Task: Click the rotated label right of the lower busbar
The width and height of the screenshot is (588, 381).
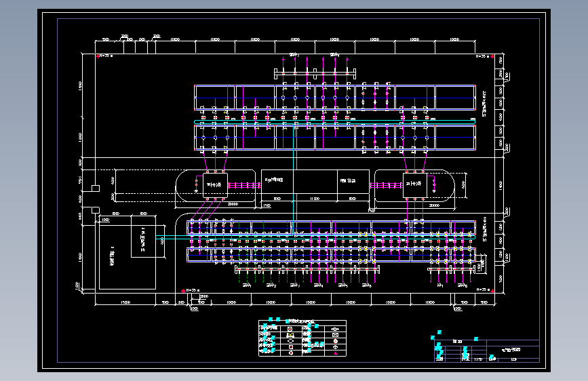Action: pos(485,228)
